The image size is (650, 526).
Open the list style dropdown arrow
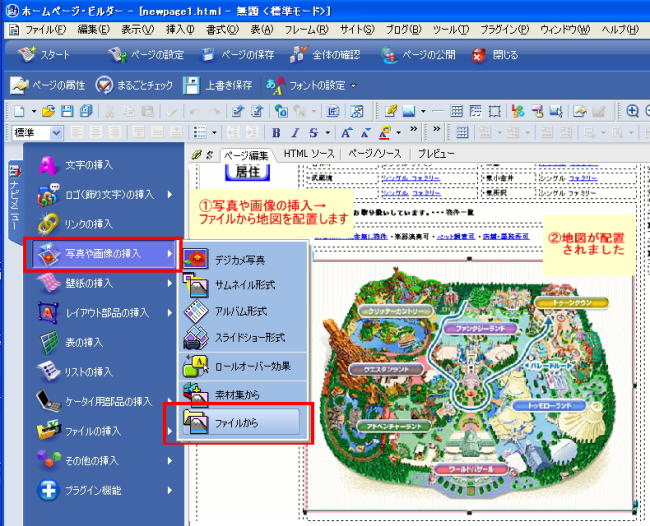click(214, 133)
